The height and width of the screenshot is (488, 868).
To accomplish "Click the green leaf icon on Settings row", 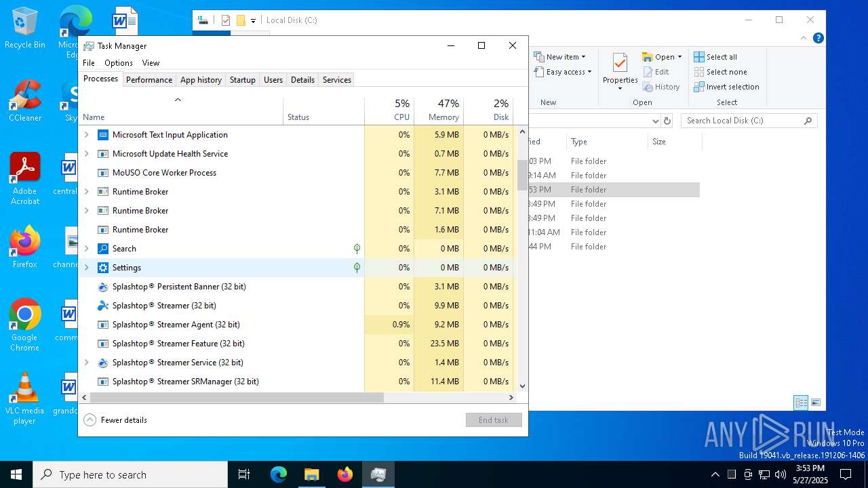I will [x=357, y=268].
